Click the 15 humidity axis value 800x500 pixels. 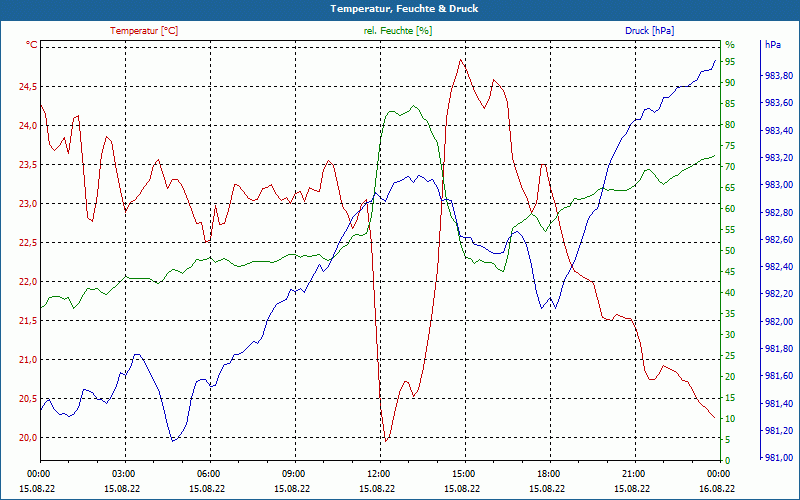tap(730, 397)
